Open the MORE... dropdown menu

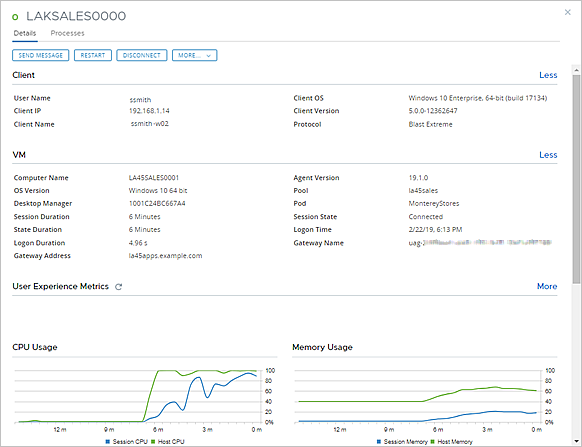tap(194, 55)
